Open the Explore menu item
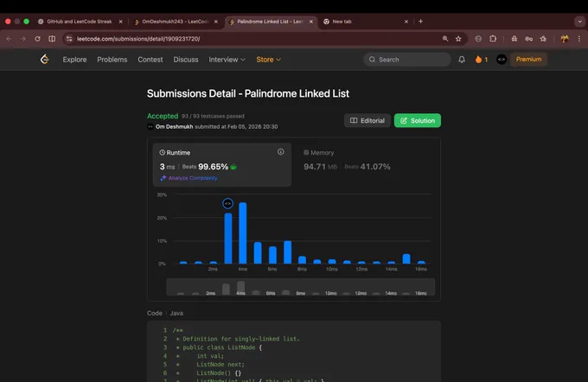Screen dimensions: 588x382 (x=74, y=60)
